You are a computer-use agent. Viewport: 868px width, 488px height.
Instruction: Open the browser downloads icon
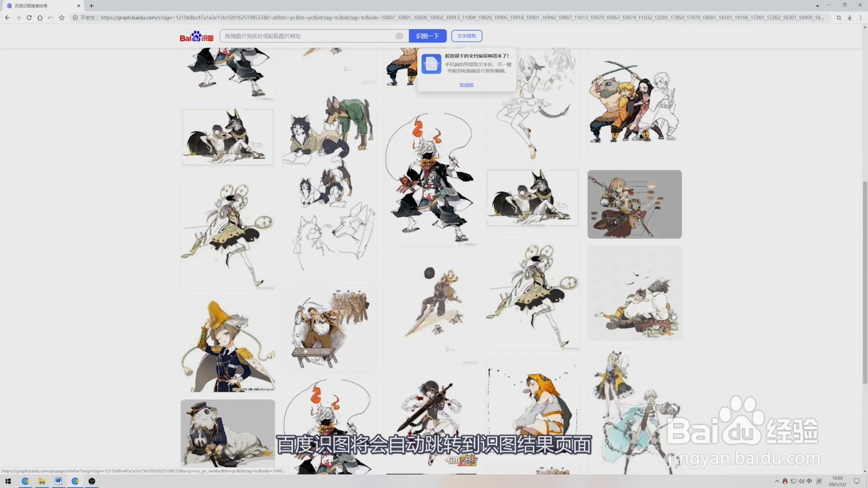click(850, 17)
